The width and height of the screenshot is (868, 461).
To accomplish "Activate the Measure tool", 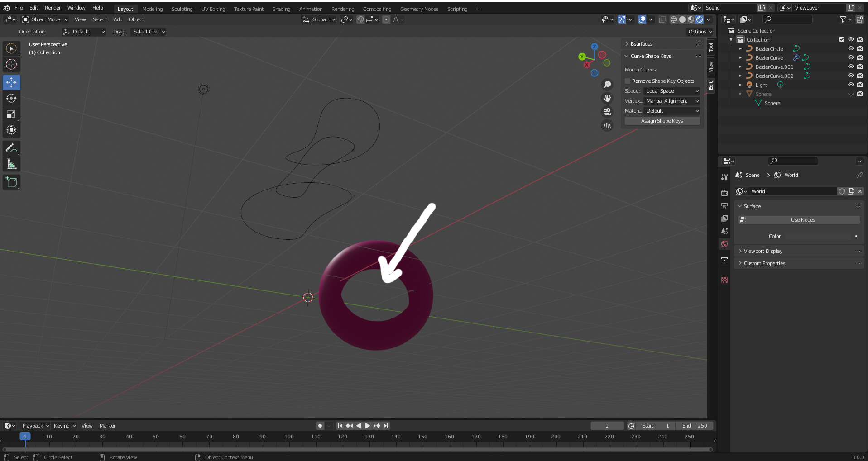I will [x=11, y=164].
